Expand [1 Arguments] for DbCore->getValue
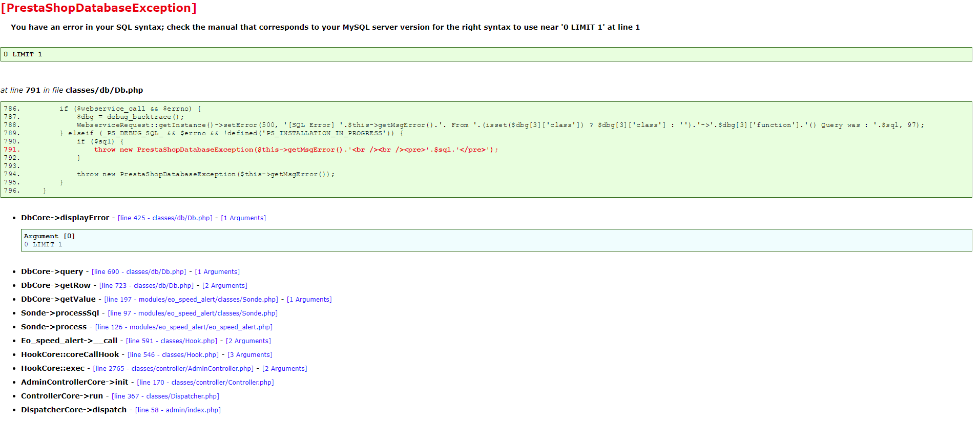Viewport: 980px width, 442px height. pos(309,300)
